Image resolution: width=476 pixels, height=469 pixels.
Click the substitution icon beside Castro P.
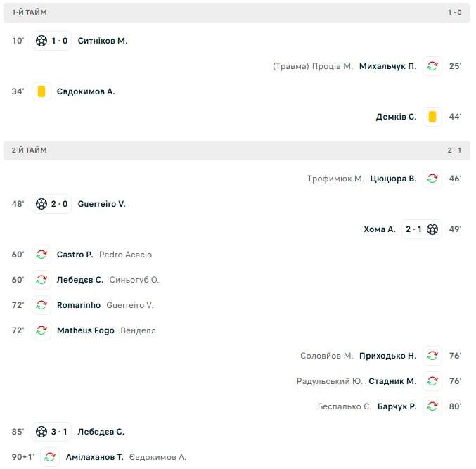click(41, 255)
